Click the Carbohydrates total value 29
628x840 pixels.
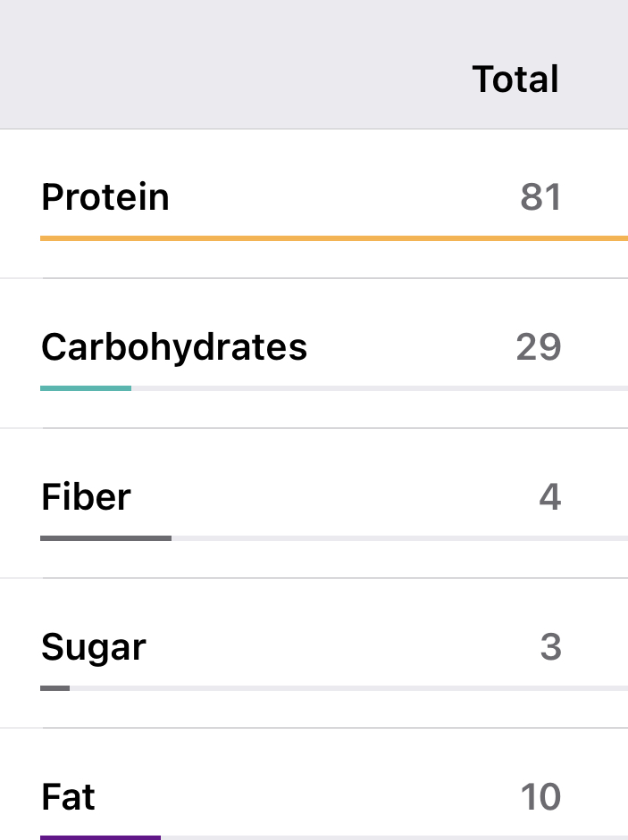click(x=539, y=347)
